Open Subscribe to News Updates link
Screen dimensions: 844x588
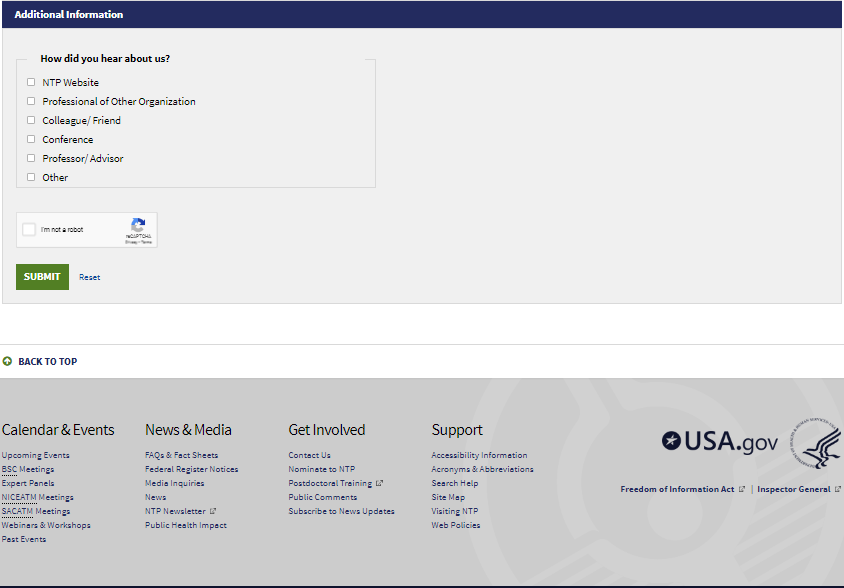coord(341,511)
